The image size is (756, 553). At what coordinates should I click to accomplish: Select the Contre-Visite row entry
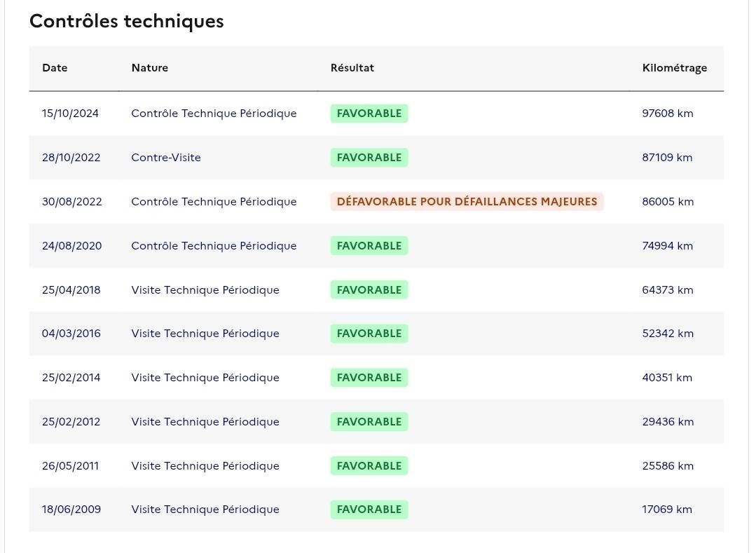click(166, 158)
